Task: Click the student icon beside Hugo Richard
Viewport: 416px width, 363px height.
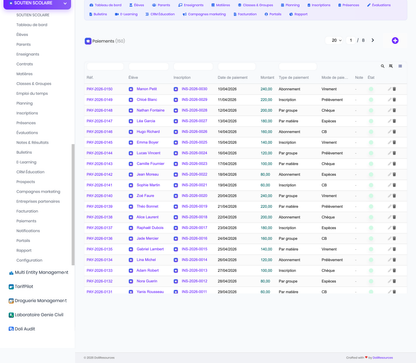Action: coord(131,132)
